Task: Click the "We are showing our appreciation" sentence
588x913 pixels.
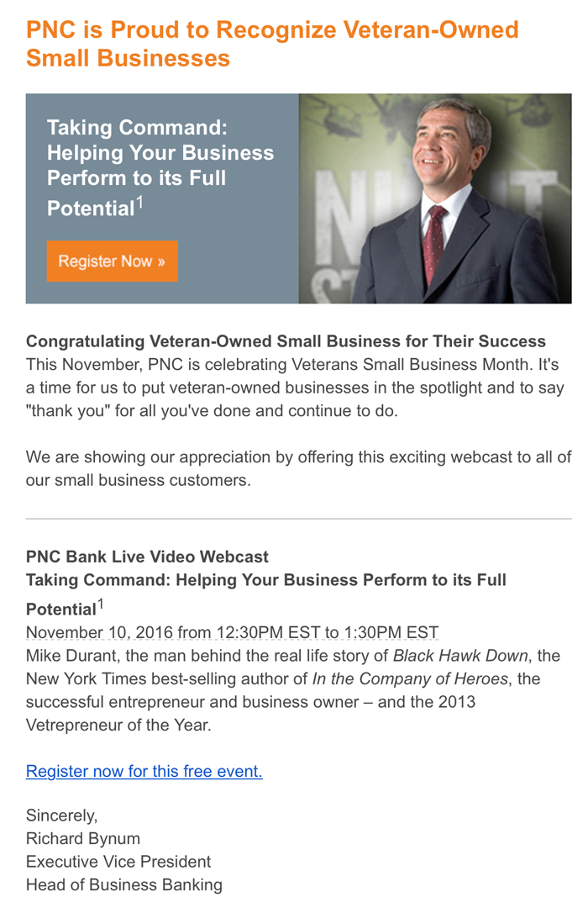Action: click(298, 468)
